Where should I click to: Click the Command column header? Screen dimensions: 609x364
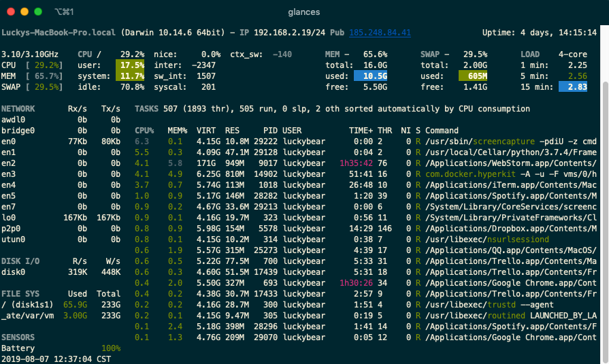pyautogui.click(x=442, y=131)
